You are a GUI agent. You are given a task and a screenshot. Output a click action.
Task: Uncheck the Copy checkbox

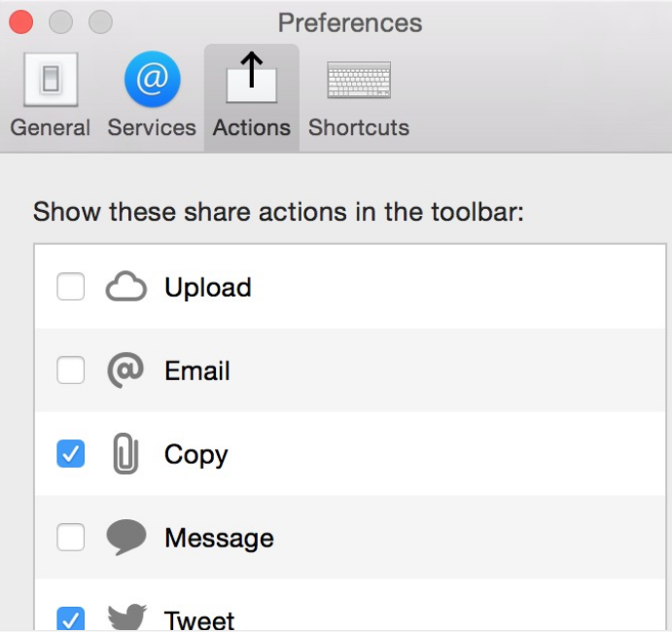pyautogui.click(x=71, y=454)
